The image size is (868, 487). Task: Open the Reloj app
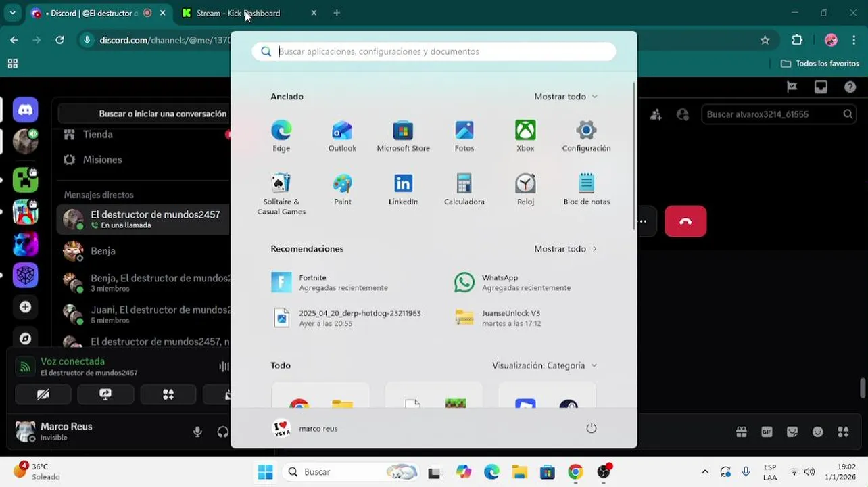pos(525,189)
